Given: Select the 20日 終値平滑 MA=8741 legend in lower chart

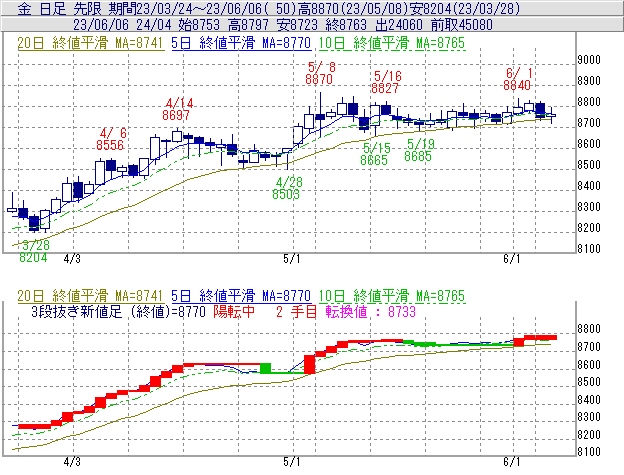Looking at the screenshot, I should [x=90, y=296].
